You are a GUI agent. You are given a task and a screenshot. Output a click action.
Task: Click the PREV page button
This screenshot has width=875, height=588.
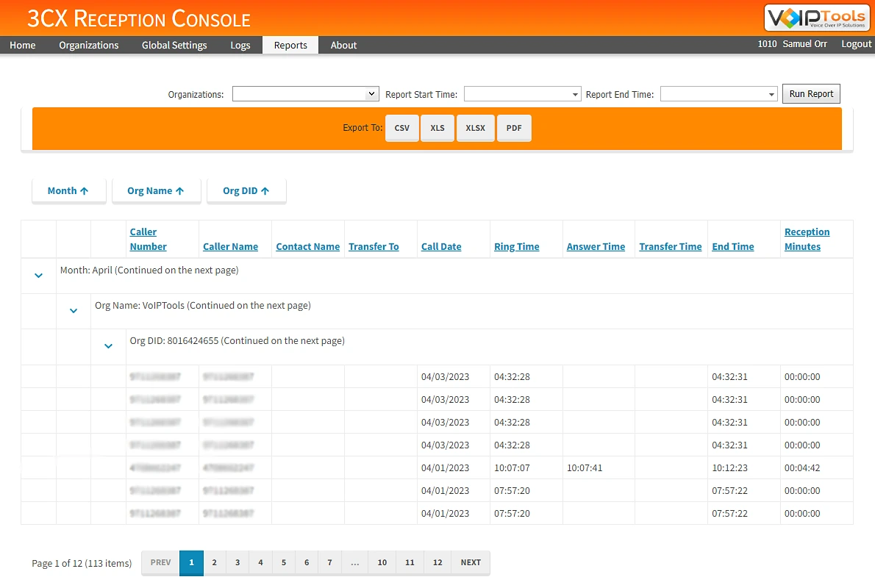coord(161,562)
